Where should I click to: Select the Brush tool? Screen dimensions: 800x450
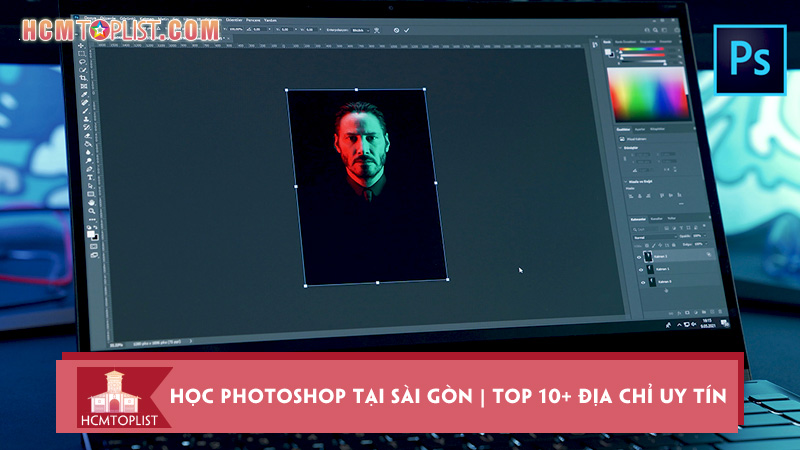coord(86,111)
